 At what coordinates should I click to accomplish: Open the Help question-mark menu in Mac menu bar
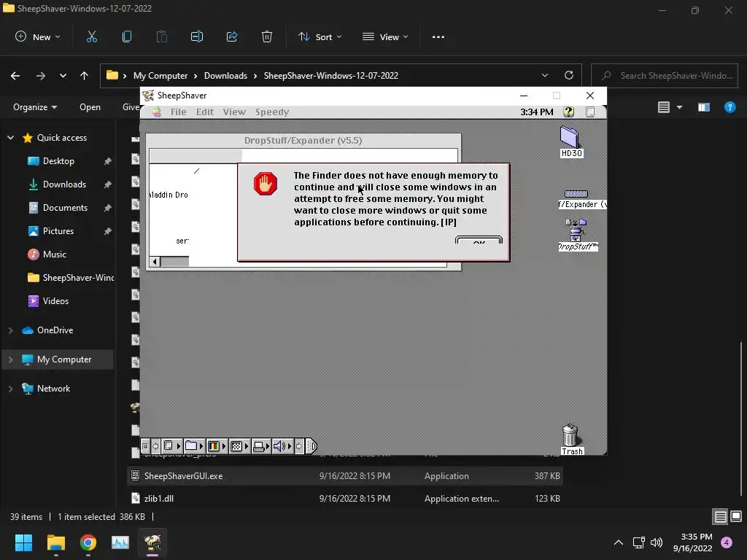click(x=568, y=112)
